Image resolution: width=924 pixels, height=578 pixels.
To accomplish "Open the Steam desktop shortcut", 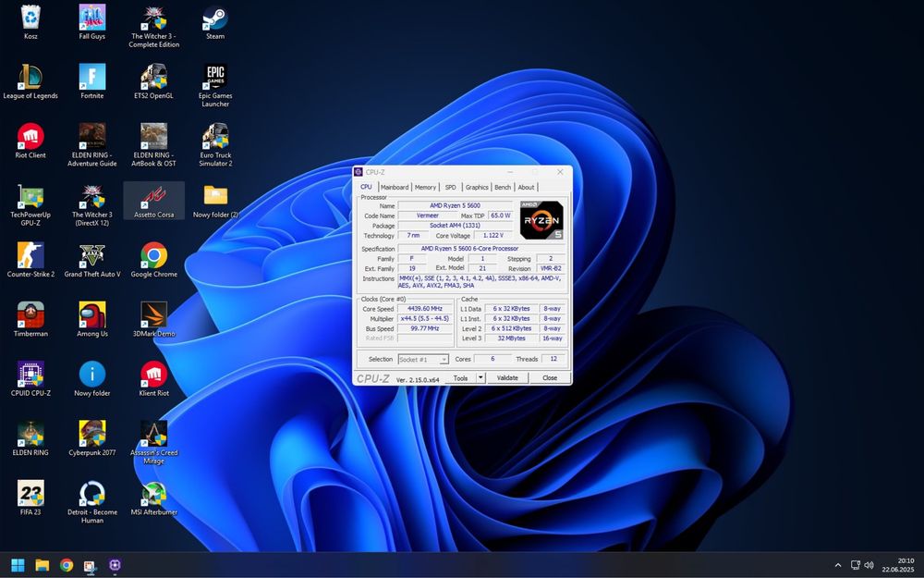I will coord(215,22).
